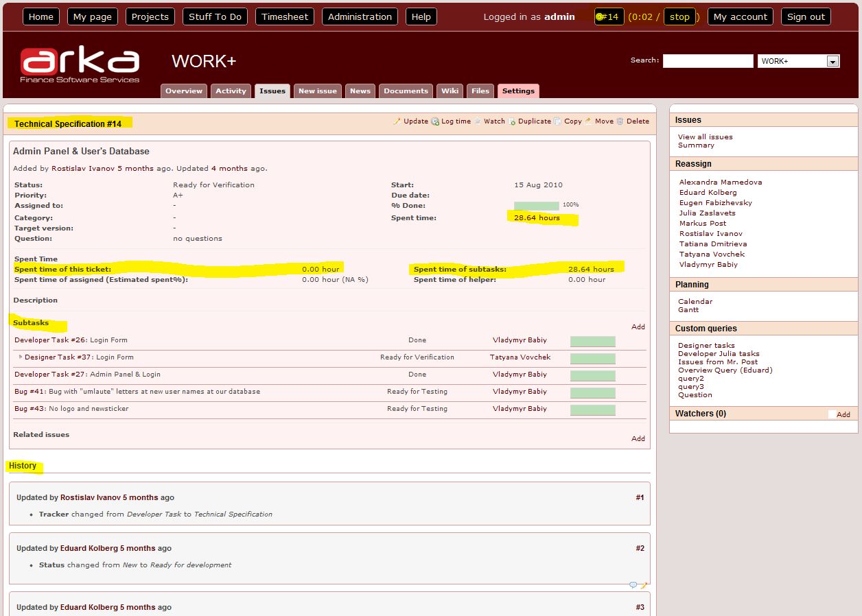Viewport: 862px width, 616px height.
Task: Click the Update pencil icon
Action: 397,121
